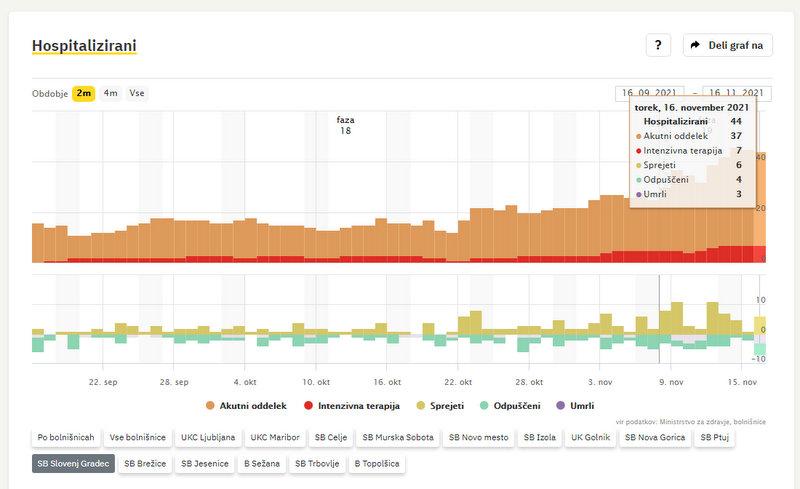Choose SB Murska Sobota hospital
The width and height of the screenshot is (800, 489).
(x=399, y=437)
